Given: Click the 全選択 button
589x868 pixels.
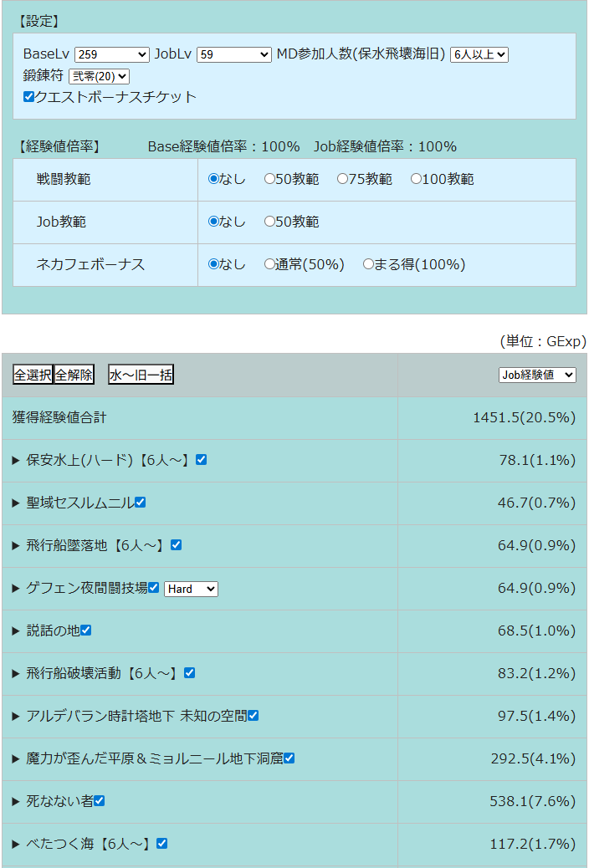Looking at the screenshot, I should point(33,375).
